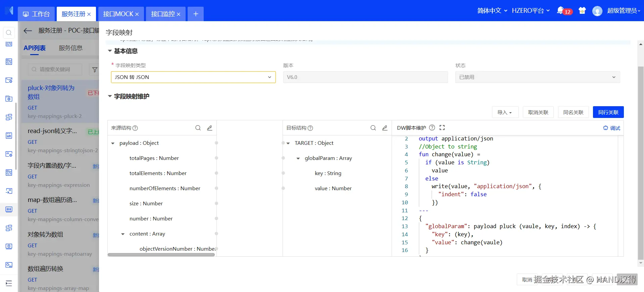Click the 取消 button at bottom
Image resolution: width=644 pixels, height=292 pixels.
tap(527, 280)
